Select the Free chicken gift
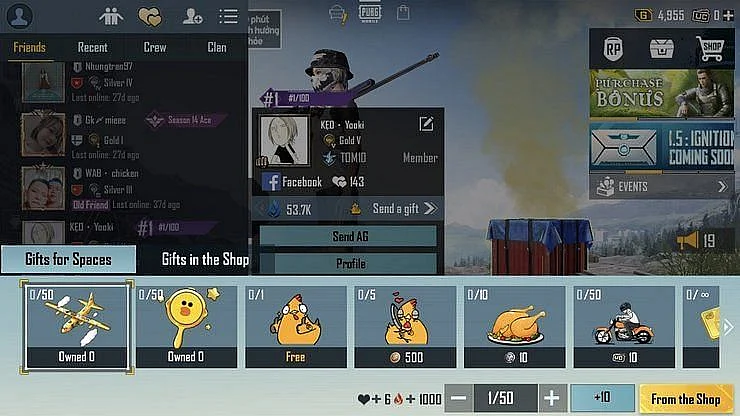Screen dimensions: 740x416 click(x=295, y=326)
